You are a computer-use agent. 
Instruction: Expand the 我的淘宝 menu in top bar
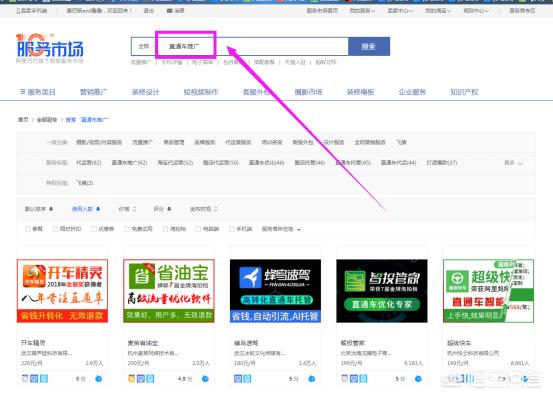pos(438,11)
